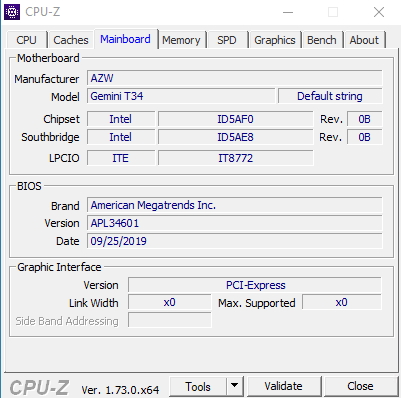Click the Southbridge revision 0B field
The width and height of the screenshot is (401, 398).
point(365,137)
